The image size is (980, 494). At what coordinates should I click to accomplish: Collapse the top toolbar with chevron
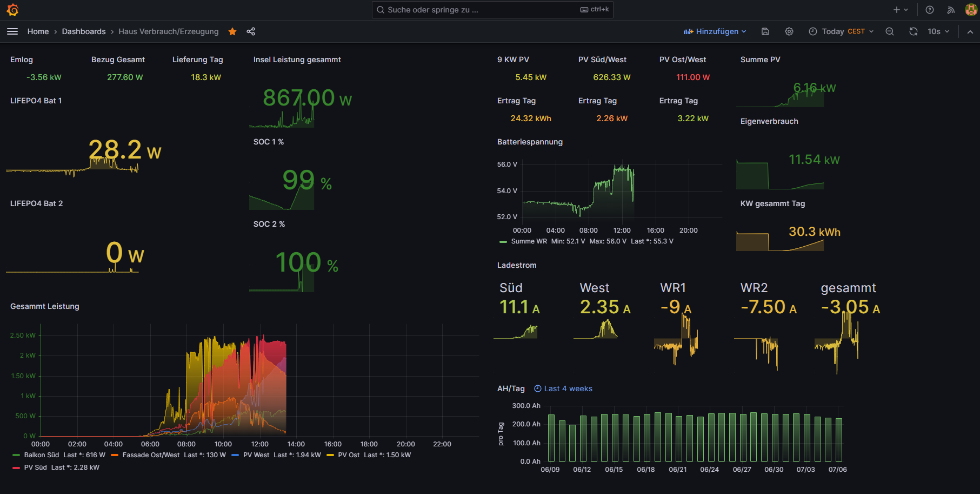[x=970, y=31]
